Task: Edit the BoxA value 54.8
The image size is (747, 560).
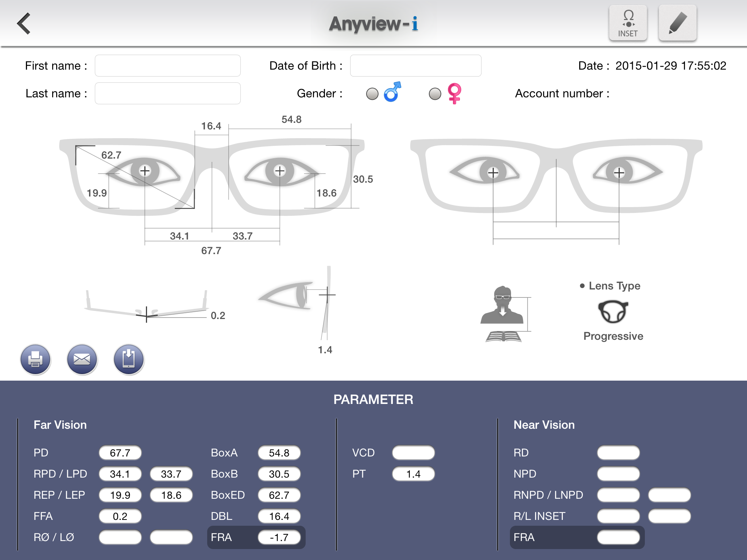Action: click(x=279, y=453)
